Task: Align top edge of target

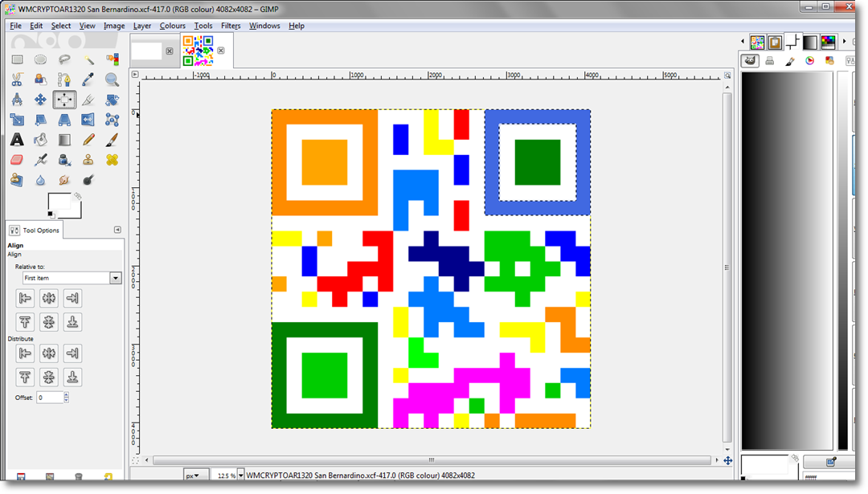Action: 26,322
